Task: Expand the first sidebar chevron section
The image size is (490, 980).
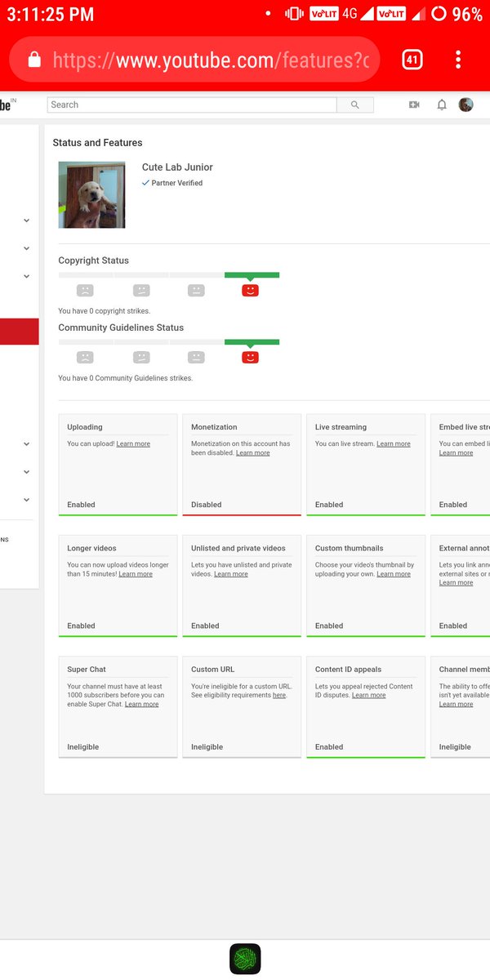Action: pos(26,220)
